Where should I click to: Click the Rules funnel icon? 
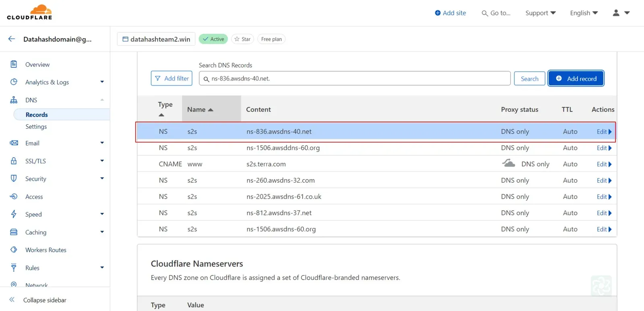[x=14, y=268]
